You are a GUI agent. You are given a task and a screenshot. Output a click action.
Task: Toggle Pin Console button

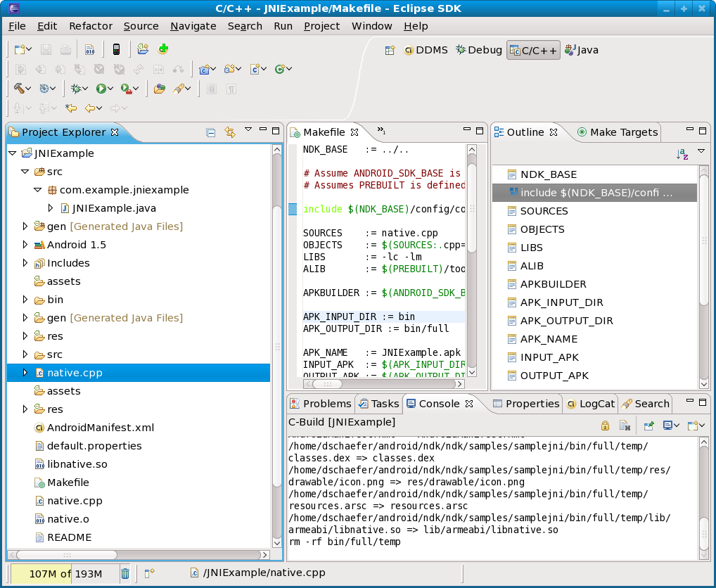[648, 425]
